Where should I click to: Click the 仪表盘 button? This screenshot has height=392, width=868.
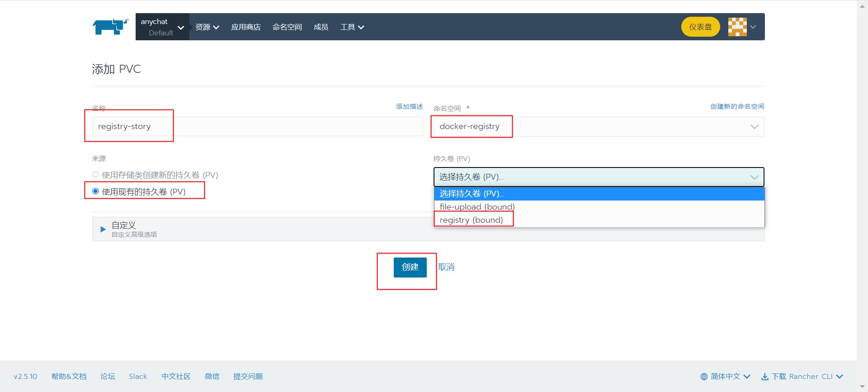click(x=700, y=27)
